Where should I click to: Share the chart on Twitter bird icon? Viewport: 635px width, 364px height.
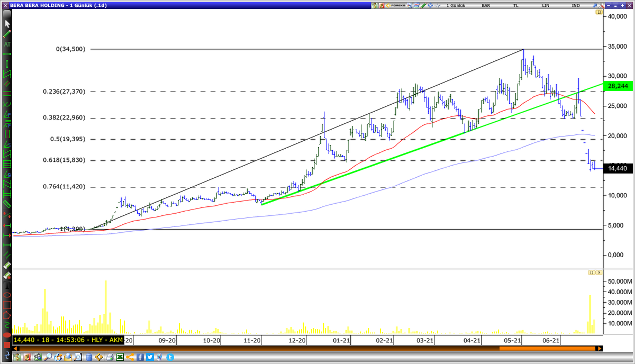[150, 357]
